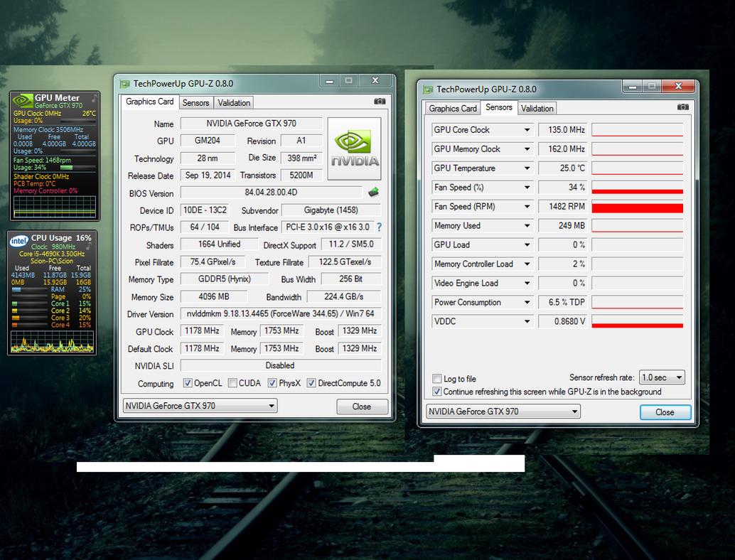Click the BIOS Version field 84.04.28.00.4D
Viewport: 735px width, 560px height.
coord(271,192)
